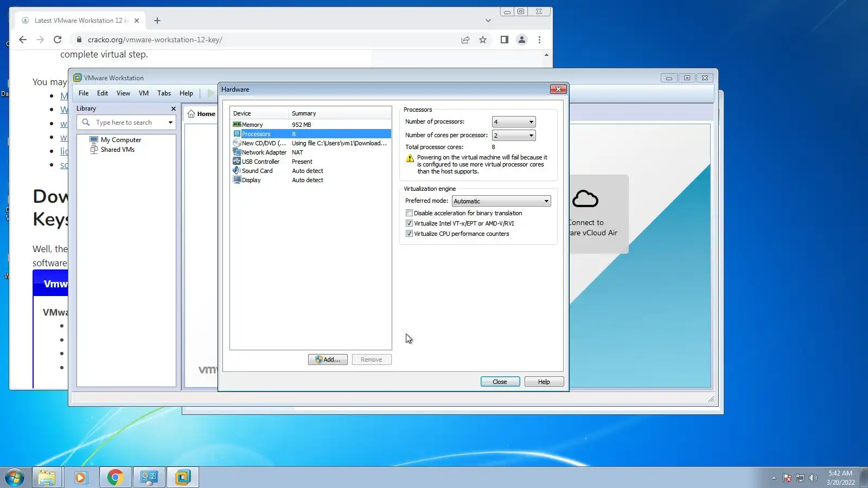
Task: Select the USB Controller device
Action: (x=311, y=162)
